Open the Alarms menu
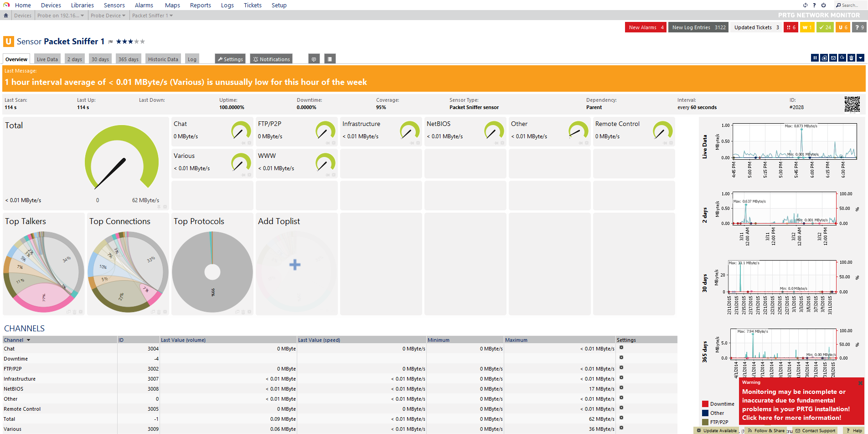 pyautogui.click(x=144, y=5)
